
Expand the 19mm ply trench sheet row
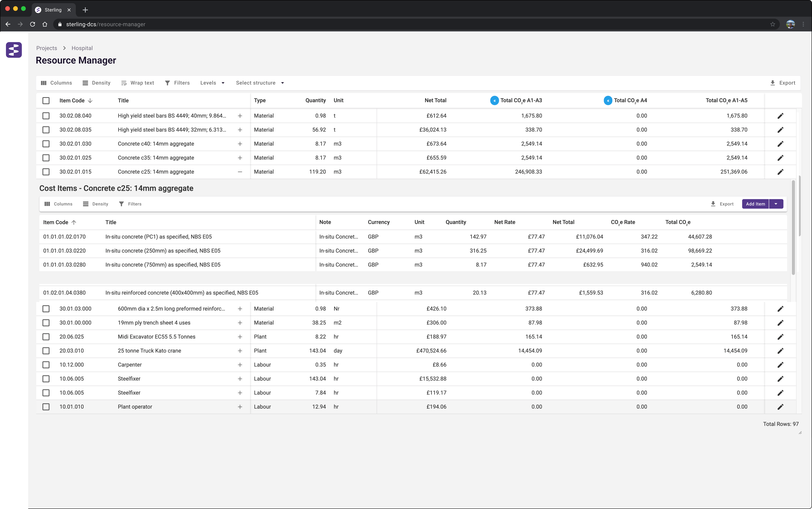(240, 323)
